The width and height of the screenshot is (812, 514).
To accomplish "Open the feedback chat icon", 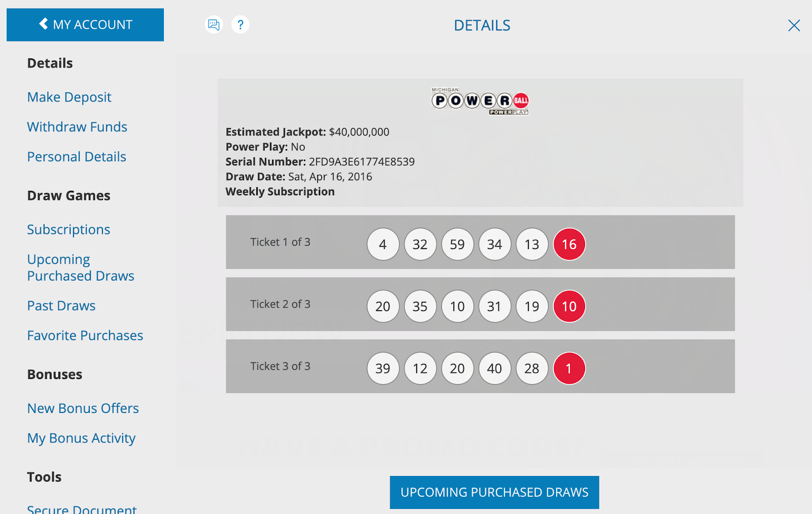I will [x=214, y=24].
